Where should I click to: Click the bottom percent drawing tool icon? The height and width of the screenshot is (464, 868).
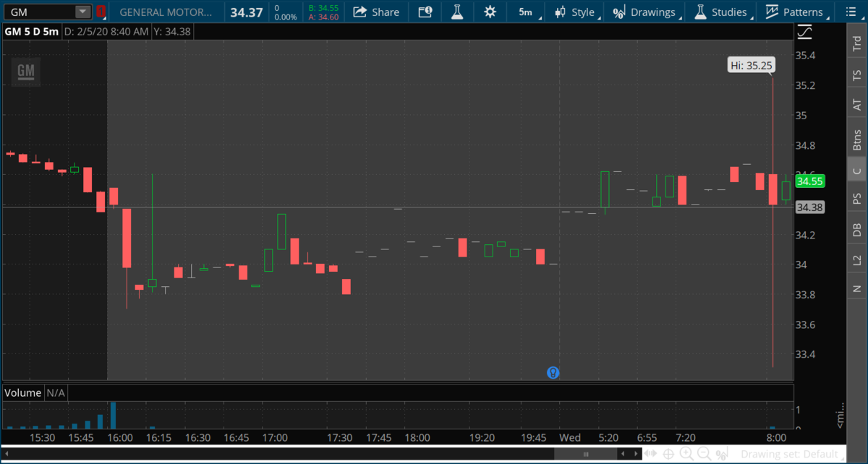(721, 455)
